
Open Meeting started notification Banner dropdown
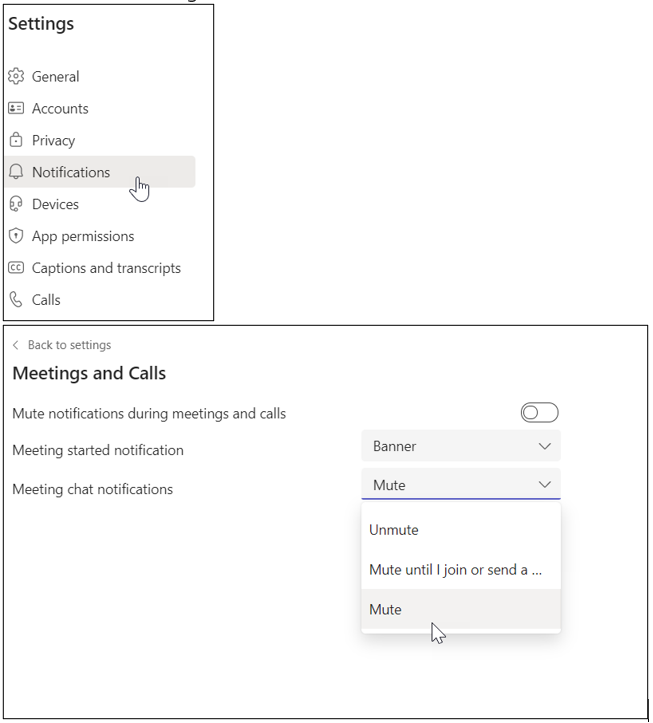click(x=461, y=446)
